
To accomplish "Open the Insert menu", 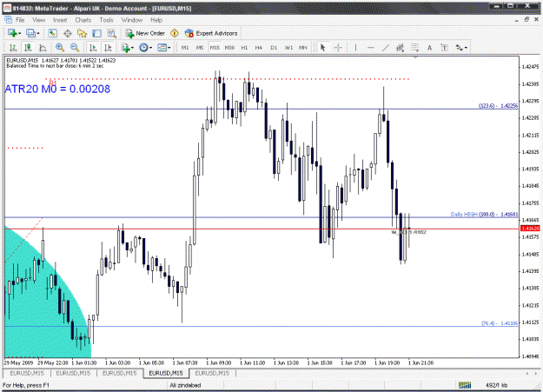I will tap(60, 20).
